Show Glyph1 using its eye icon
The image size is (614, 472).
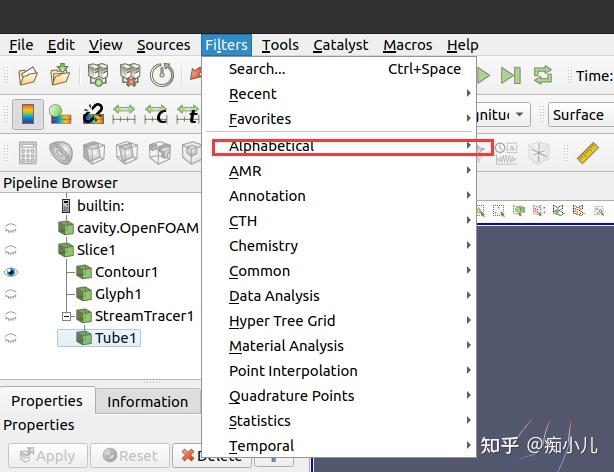[11, 294]
